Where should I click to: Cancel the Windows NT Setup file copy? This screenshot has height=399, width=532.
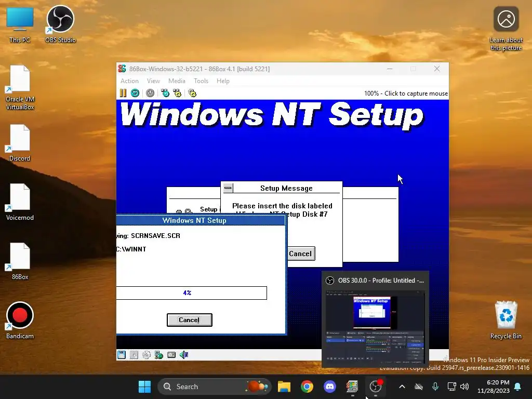[x=189, y=320]
